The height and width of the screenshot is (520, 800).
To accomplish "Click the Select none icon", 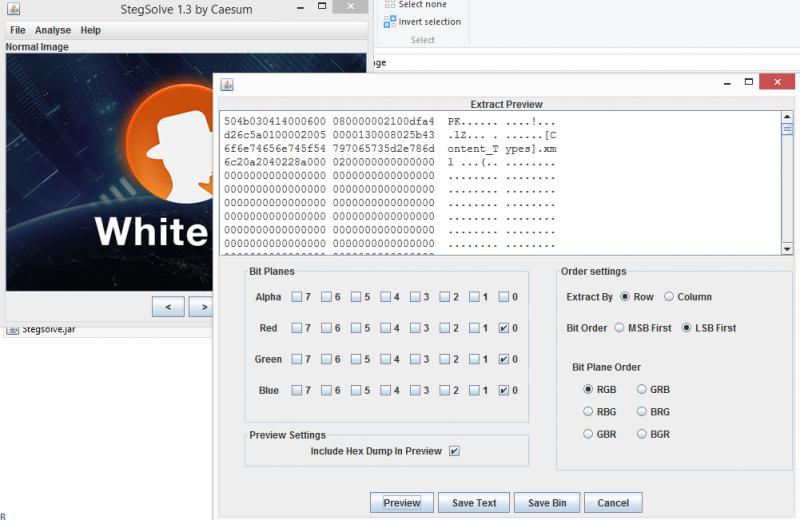I will pyautogui.click(x=390, y=4).
